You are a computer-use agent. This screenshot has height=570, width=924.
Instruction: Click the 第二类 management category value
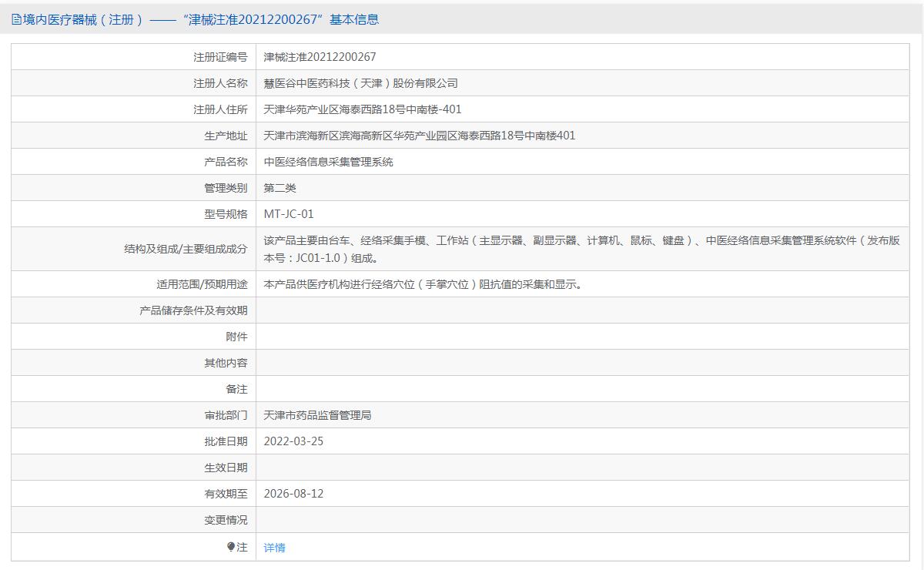pos(280,188)
